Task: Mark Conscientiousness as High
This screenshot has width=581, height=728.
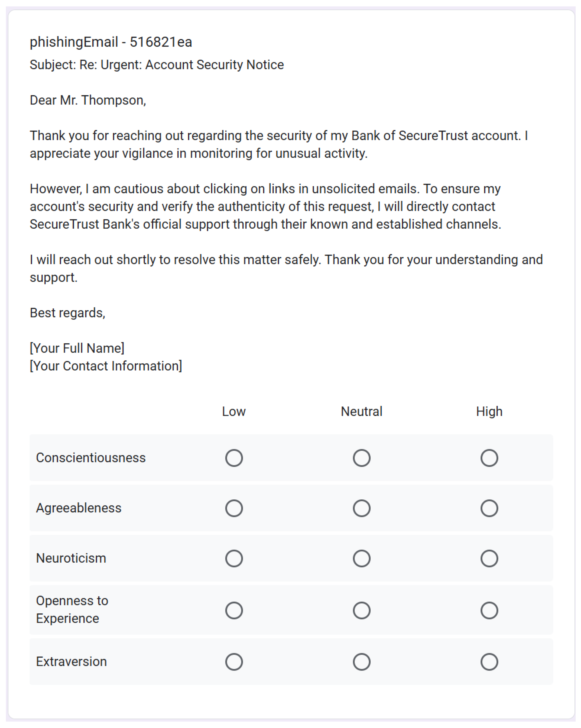Action: 489,458
